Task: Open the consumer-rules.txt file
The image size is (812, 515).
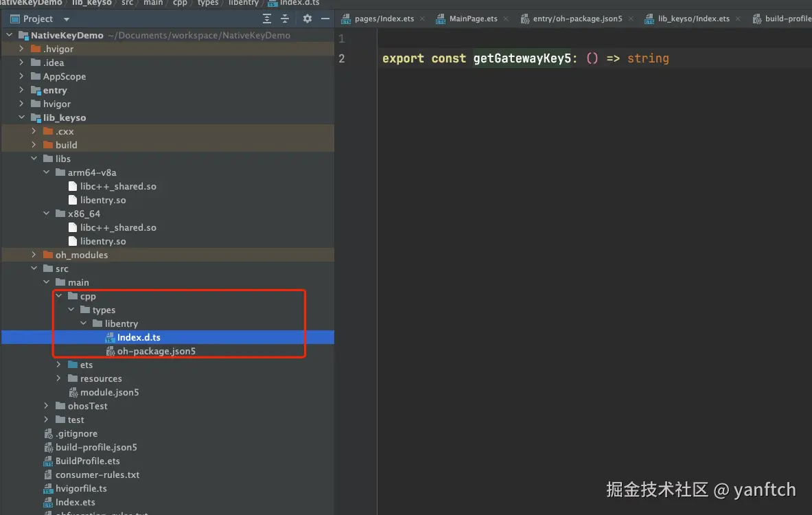Action: 97,474
